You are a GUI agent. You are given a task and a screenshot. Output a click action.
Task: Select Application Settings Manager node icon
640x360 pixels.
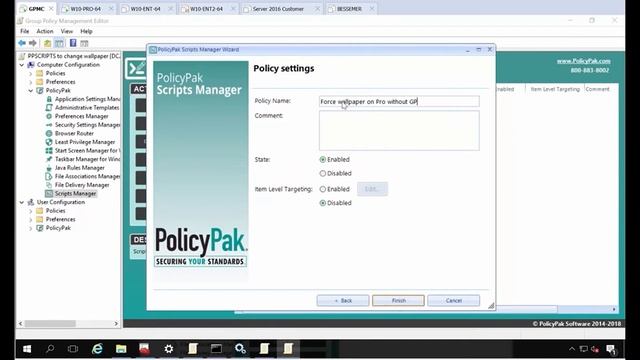[49, 99]
